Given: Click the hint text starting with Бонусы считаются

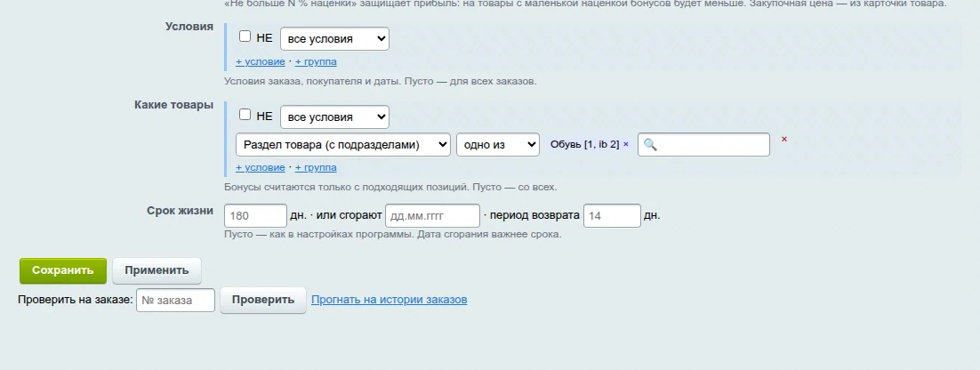Looking at the screenshot, I should coord(390,187).
